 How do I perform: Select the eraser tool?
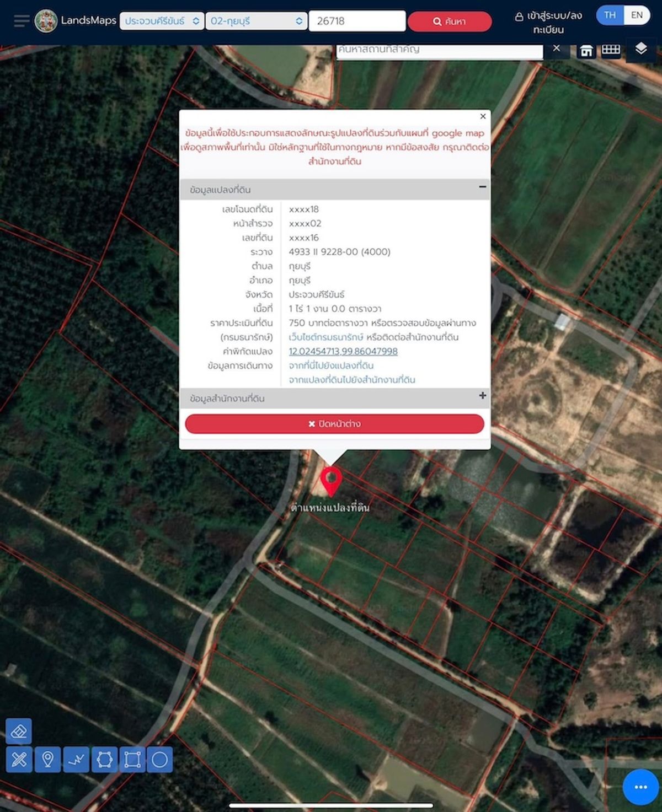click(19, 732)
